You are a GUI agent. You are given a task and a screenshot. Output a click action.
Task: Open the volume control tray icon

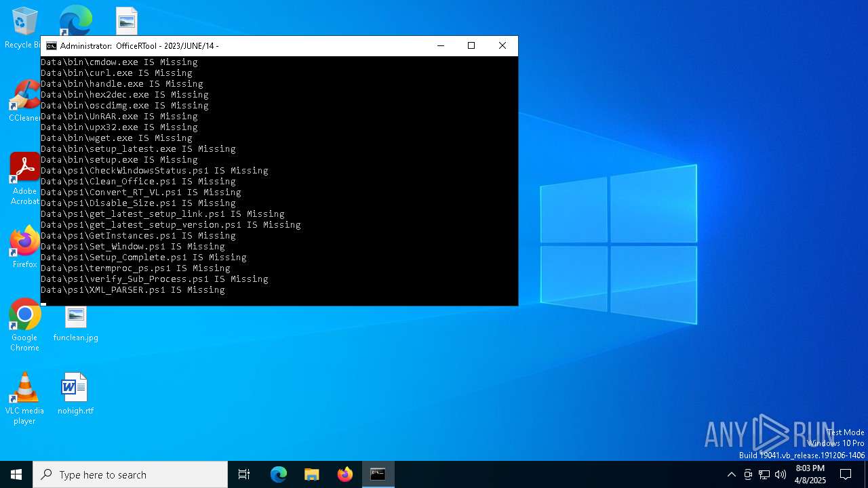pos(781,474)
